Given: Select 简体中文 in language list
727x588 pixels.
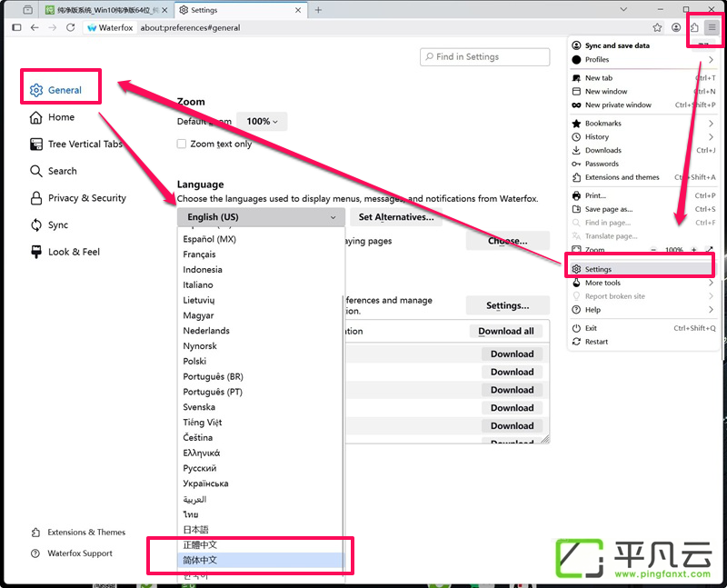Looking at the screenshot, I should [x=261, y=560].
